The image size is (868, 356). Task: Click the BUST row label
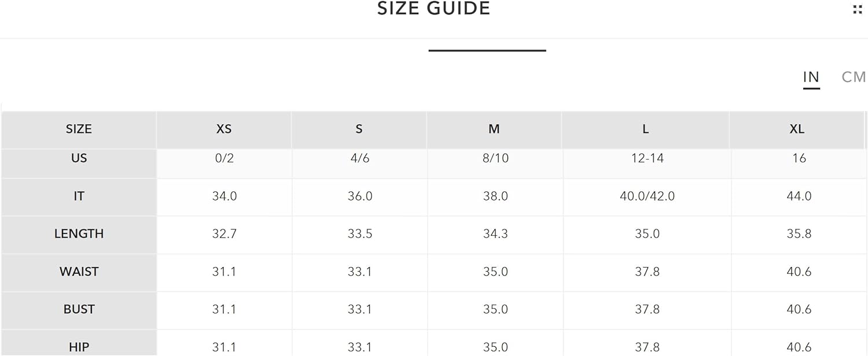79,309
